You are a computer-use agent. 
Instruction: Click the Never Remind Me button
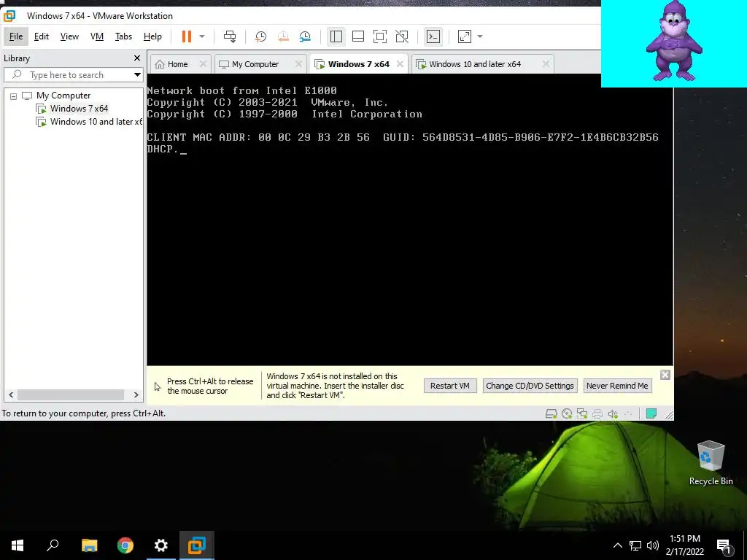[617, 386]
